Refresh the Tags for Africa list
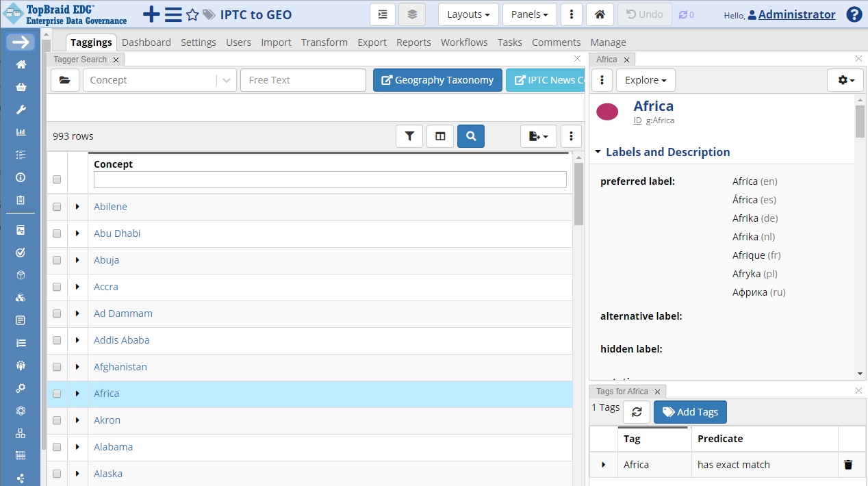This screenshot has height=486, width=868. tap(637, 412)
